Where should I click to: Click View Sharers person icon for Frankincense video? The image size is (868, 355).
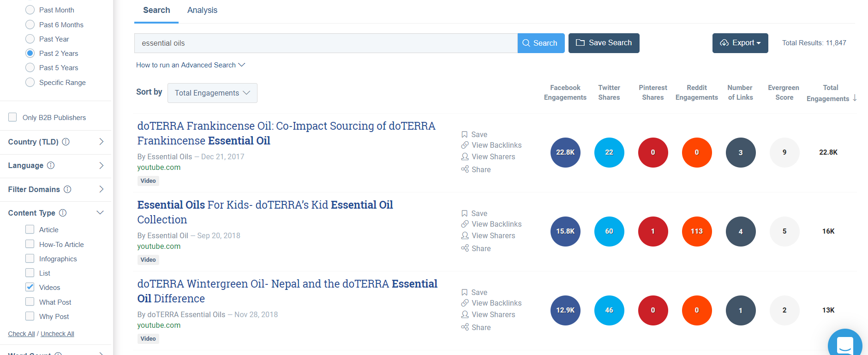tap(465, 156)
